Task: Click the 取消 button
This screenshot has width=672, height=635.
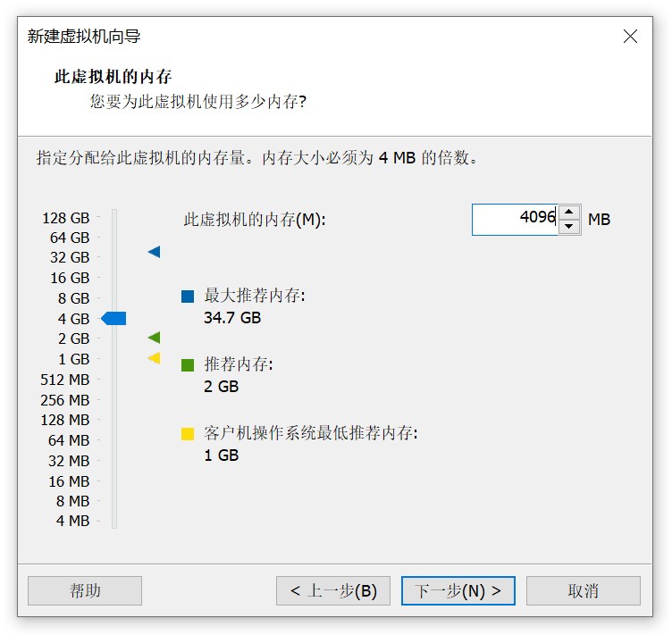Action: 584,590
